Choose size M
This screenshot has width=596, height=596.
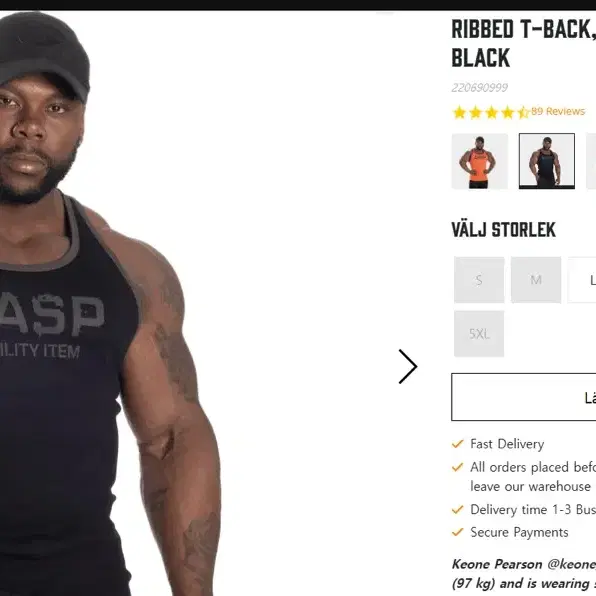[536, 280]
